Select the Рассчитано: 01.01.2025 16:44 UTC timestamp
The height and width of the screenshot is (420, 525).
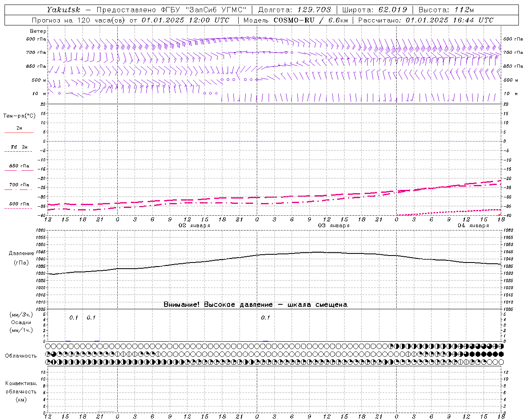tap(426, 20)
